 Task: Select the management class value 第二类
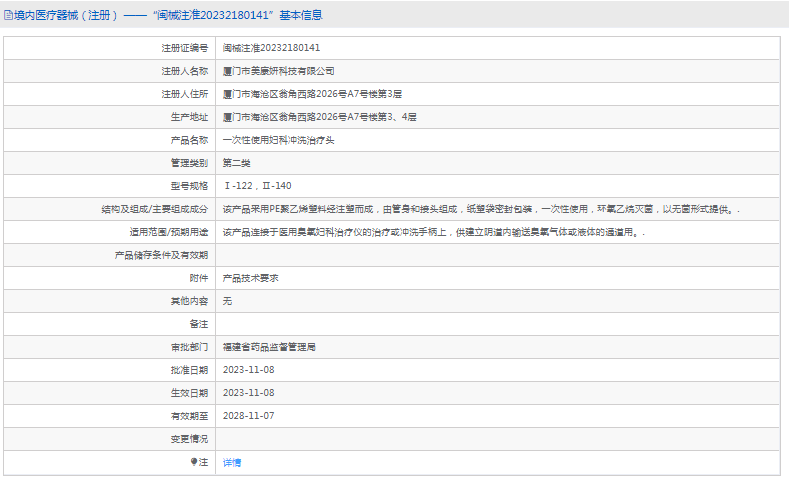236,163
